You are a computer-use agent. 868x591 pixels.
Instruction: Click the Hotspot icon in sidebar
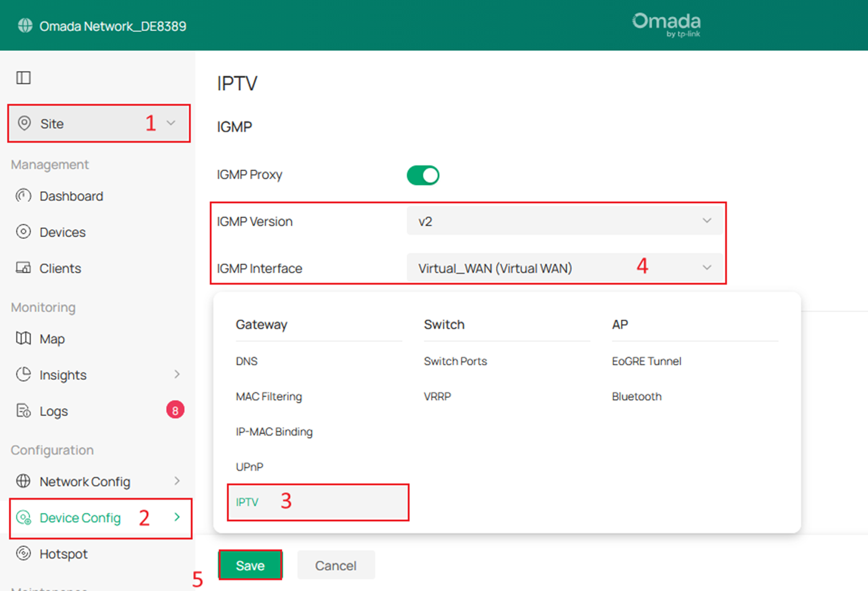click(23, 553)
